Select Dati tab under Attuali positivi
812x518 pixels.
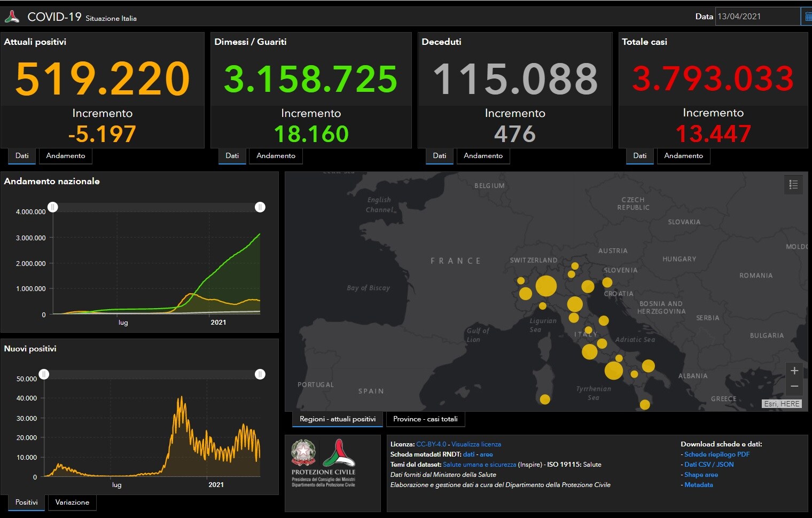click(x=22, y=156)
